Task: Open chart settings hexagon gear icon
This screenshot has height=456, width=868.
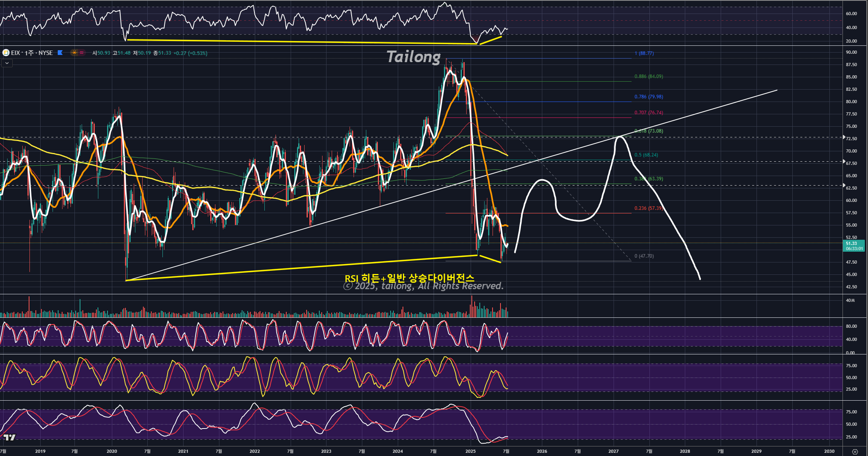Action: (x=854, y=451)
